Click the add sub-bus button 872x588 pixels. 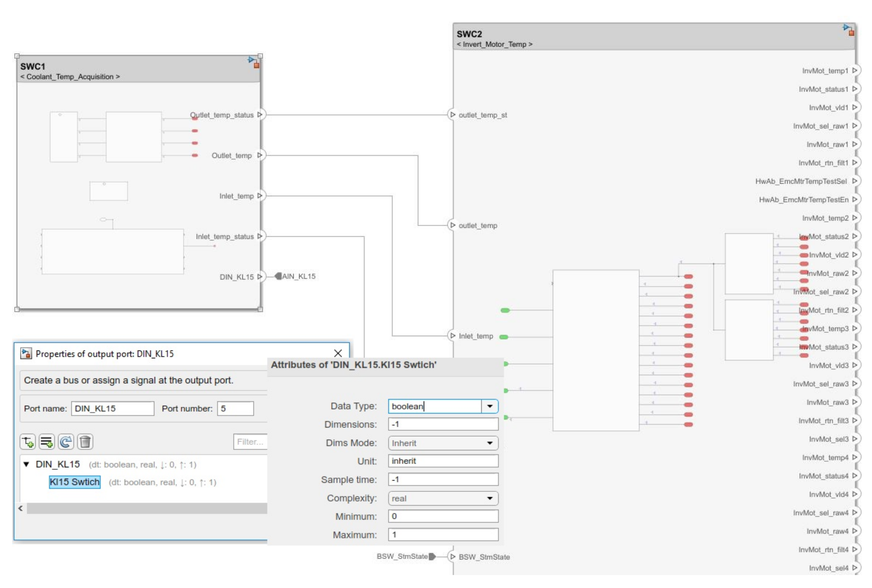(28, 442)
